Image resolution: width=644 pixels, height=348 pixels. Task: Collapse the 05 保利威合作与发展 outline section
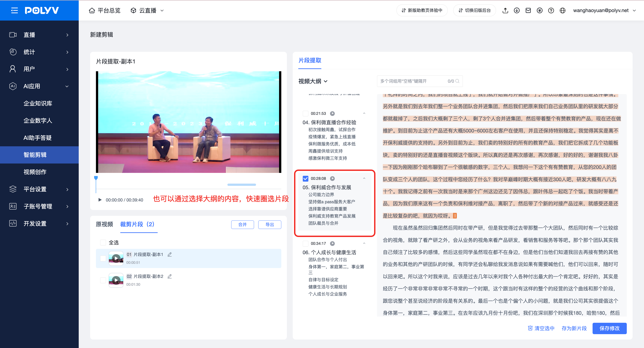pyautogui.click(x=364, y=178)
